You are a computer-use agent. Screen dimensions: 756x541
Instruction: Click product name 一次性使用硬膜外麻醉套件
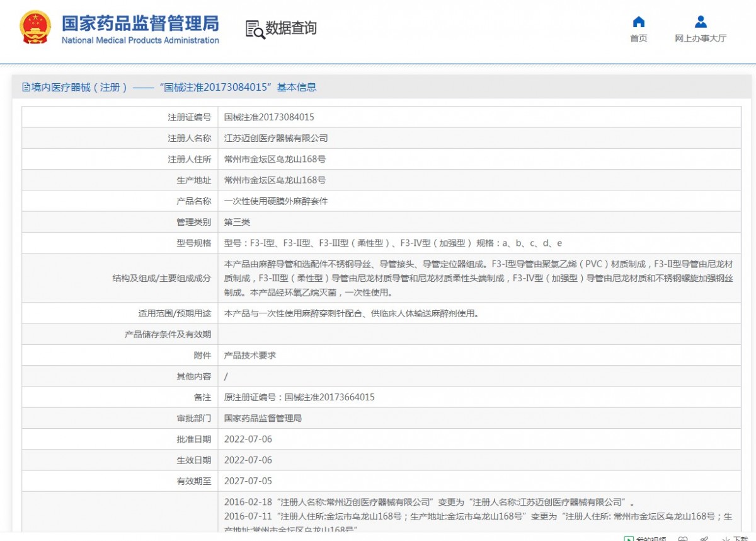click(276, 201)
